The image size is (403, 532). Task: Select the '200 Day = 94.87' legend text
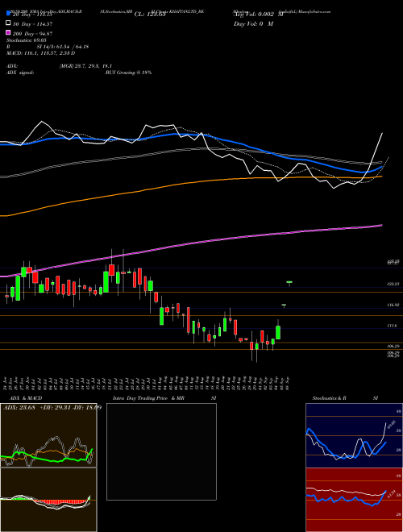(x=32, y=34)
